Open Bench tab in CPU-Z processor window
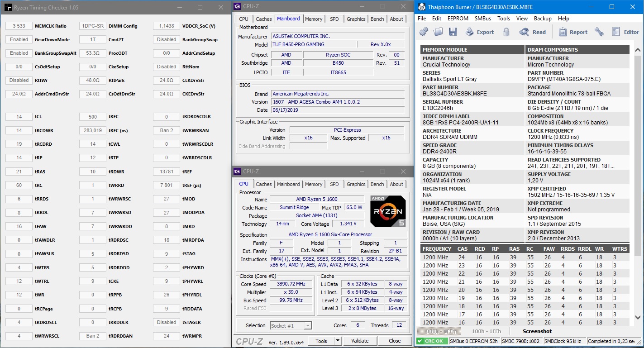The width and height of the screenshot is (644, 348). coord(377,184)
